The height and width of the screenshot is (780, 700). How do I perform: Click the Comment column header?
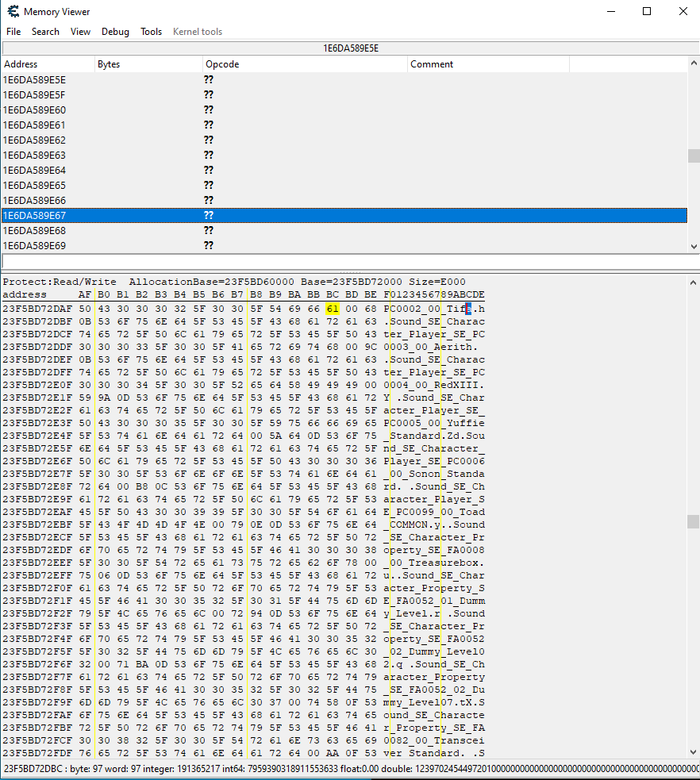click(432, 64)
